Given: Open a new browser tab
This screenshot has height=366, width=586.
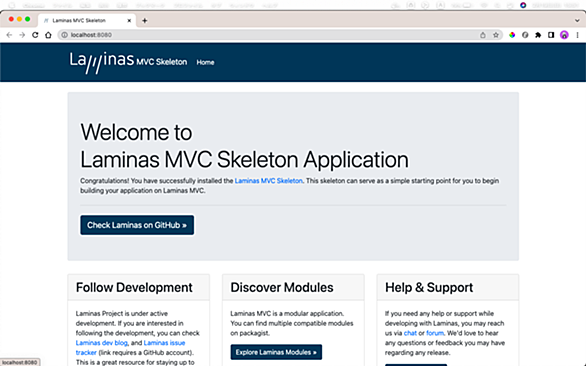Looking at the screenshot, I should (145, 21).
